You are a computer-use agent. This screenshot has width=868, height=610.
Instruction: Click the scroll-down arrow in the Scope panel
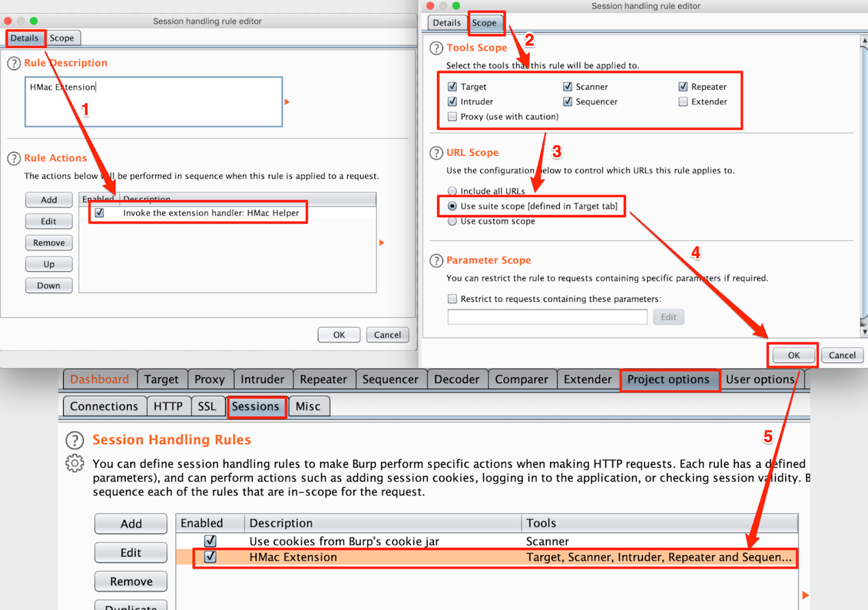[x=864, y=332]
